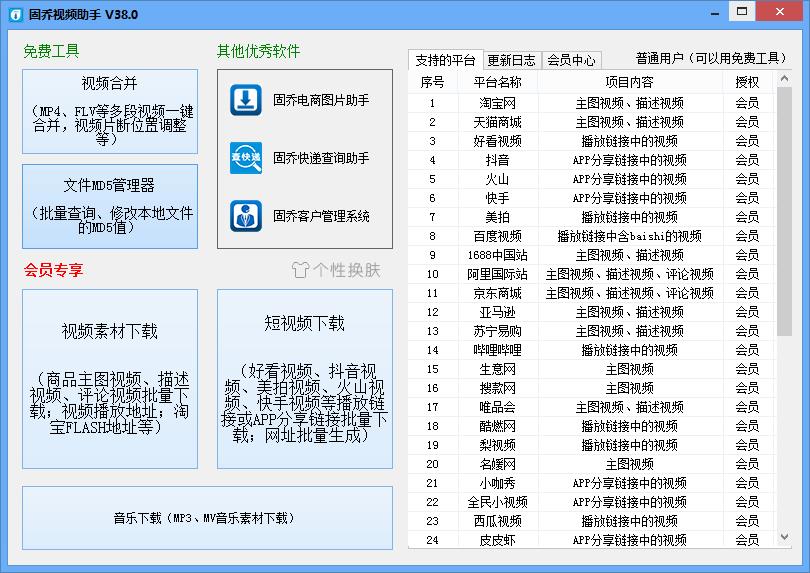
Task: Click the 序号 column header
Action: point(432,82)
